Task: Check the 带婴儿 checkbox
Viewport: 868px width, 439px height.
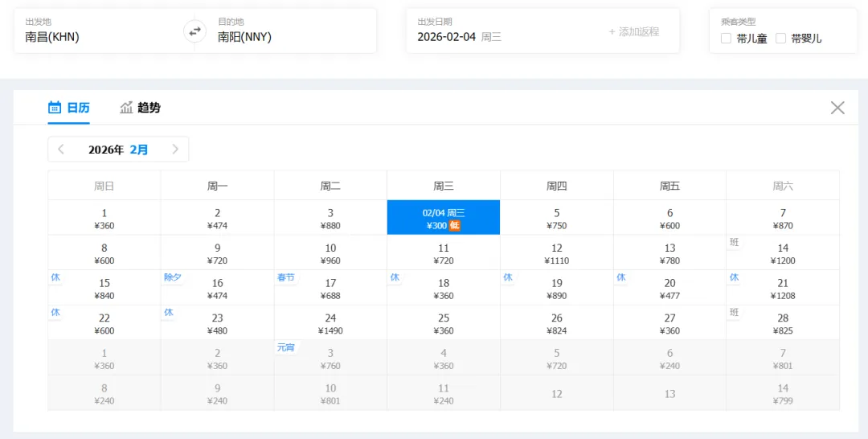Action: pos(780,39)
